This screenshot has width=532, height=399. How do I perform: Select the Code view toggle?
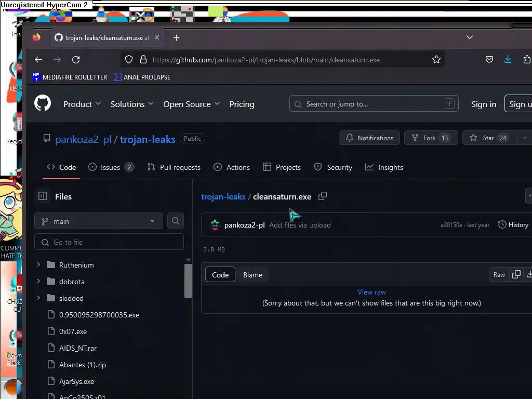(x=220, y=275)
